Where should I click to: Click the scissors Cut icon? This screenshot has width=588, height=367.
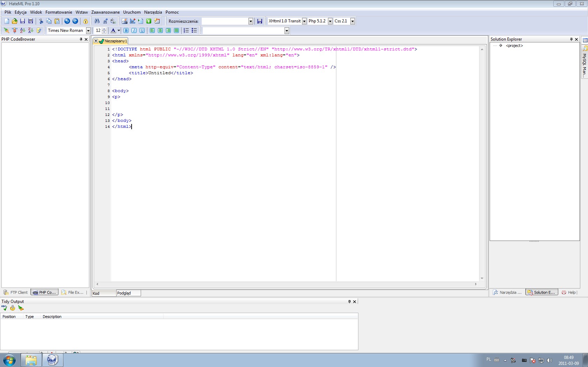click(x=41, y=21)
